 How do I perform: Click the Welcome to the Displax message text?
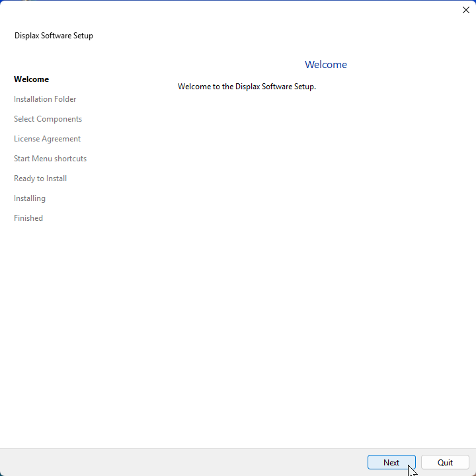(247, 87)
